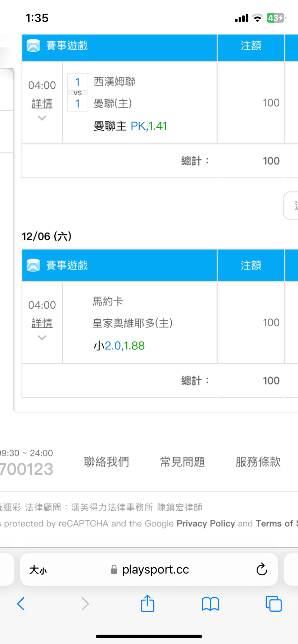Open Google Privacy Policy link

pyautogui.click(x=206, y=524)
